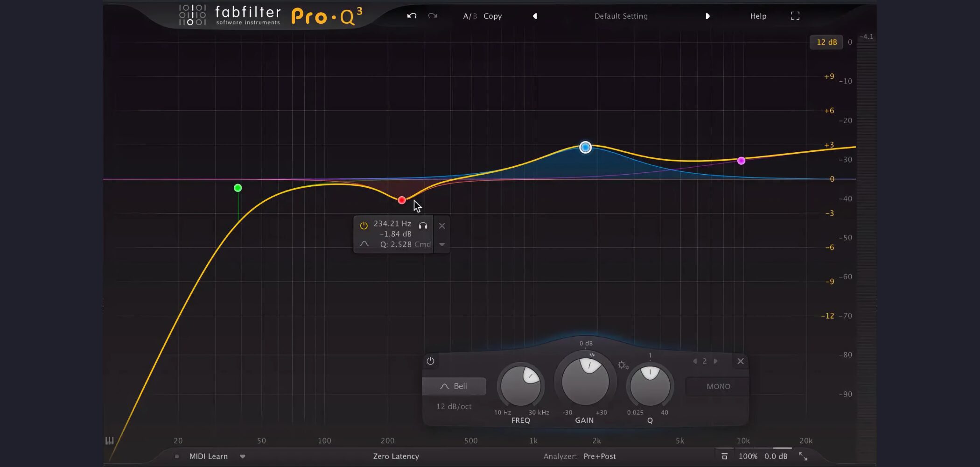Image resolution: width=980 pixels, height=467 pixels.
Task: Open the MIDI Learn dropdown arrow
Action: (x=243, y=456)
